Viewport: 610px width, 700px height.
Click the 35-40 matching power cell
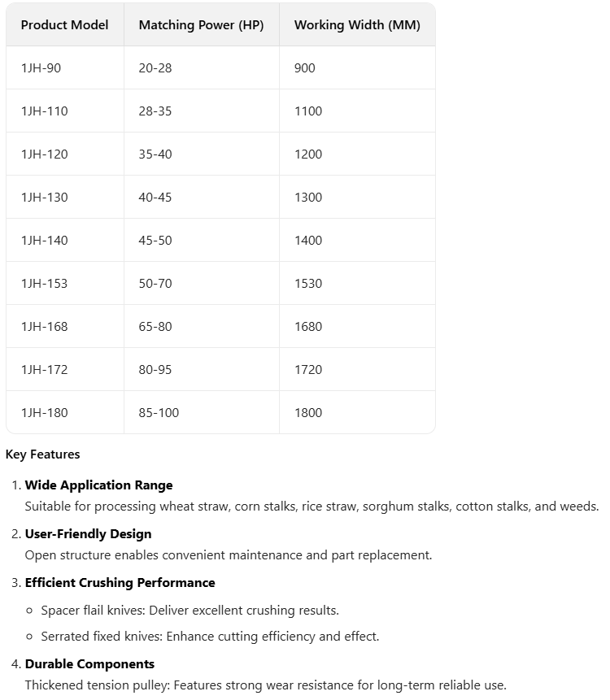[155, 154]
